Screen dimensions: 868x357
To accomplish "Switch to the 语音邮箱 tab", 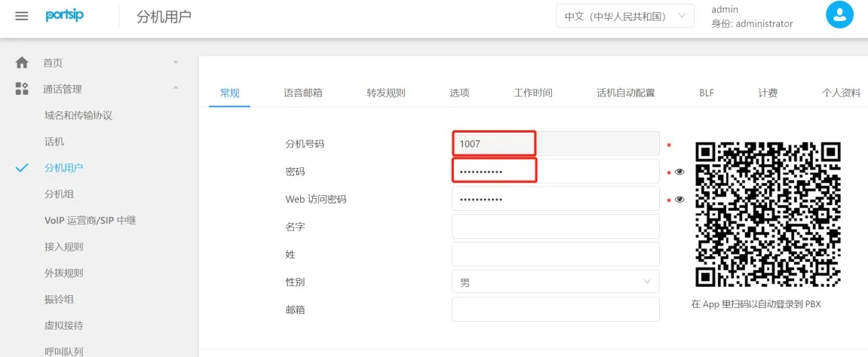I will point(303,93).
